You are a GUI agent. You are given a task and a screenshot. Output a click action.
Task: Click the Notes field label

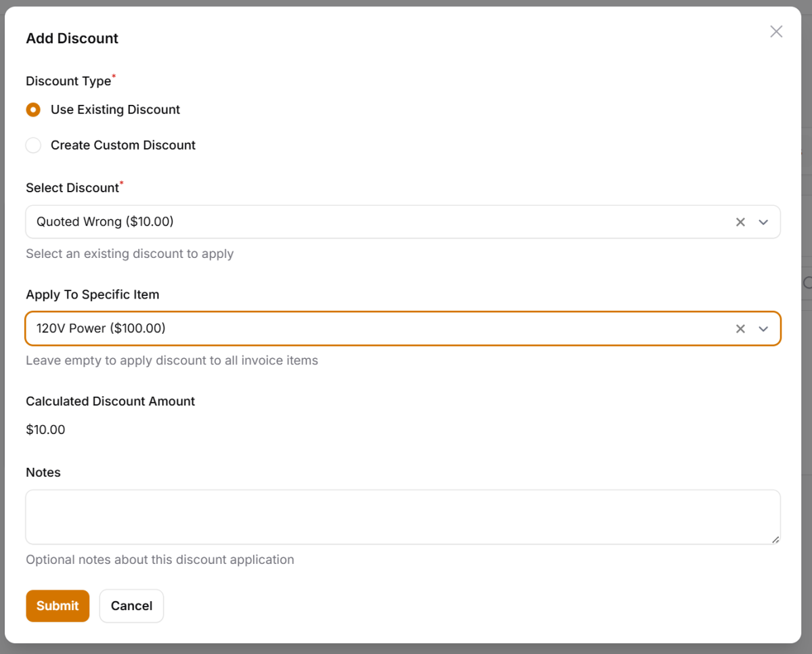click(43, 473)
